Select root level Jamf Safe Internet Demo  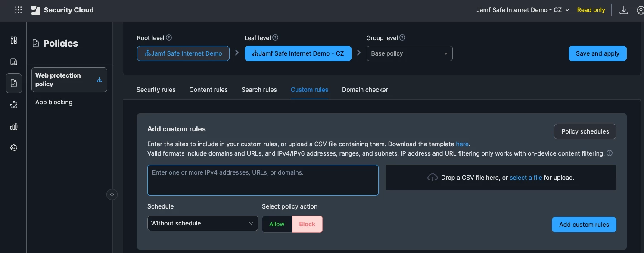click(x=183, y=53)
